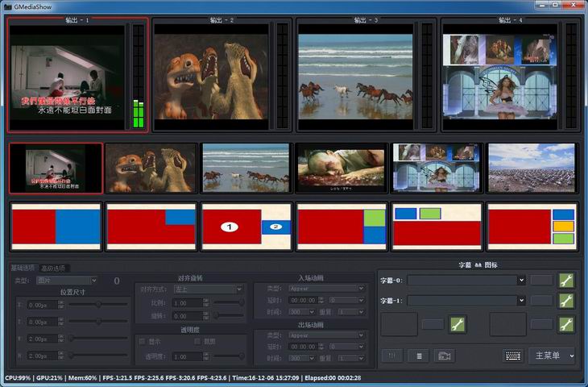
Task: Select the multi-picture fairy source thumbnail
Action: [x=437, y=169]
